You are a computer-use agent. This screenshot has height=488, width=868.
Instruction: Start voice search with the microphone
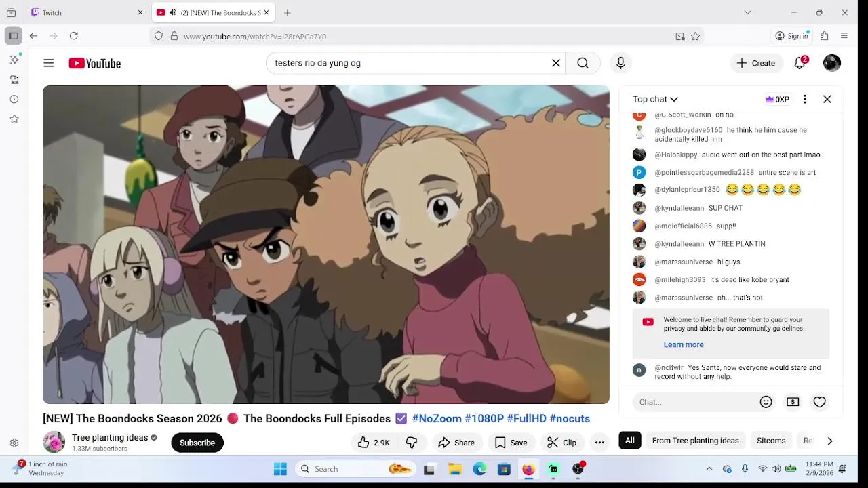coord(620,63)
